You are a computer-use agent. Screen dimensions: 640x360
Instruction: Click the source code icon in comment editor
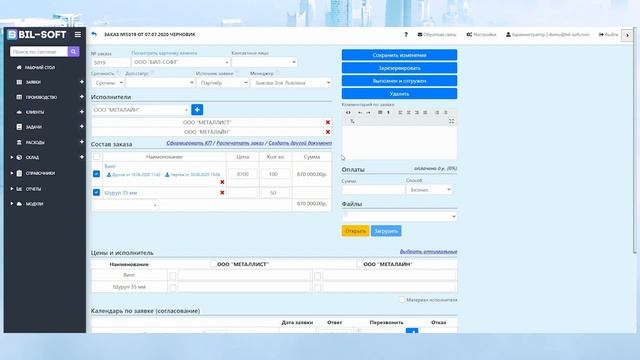coord(348,113)
